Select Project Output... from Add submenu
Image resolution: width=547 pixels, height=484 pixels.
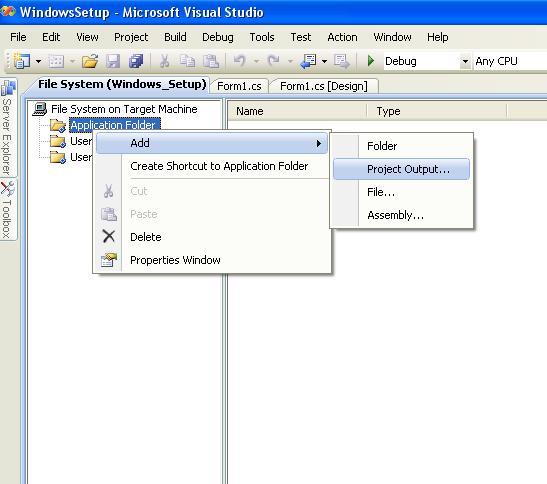coord(401,169)
